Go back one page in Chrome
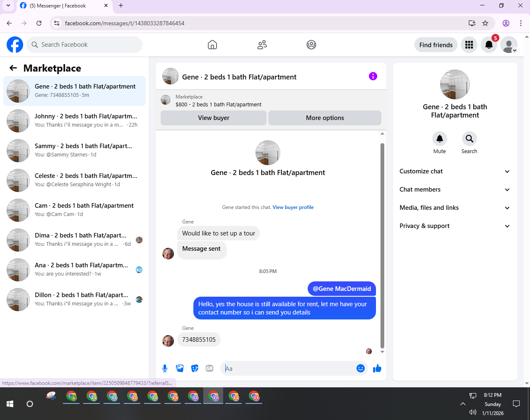The width and height of the screenshot is (530, 420). pyautogui.click(x=9, y=23)
